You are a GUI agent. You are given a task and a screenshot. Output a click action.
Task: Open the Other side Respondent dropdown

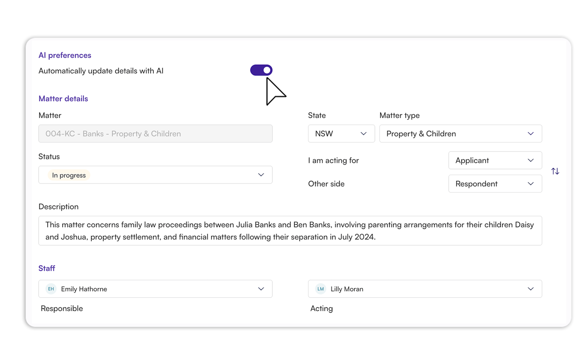495,184
